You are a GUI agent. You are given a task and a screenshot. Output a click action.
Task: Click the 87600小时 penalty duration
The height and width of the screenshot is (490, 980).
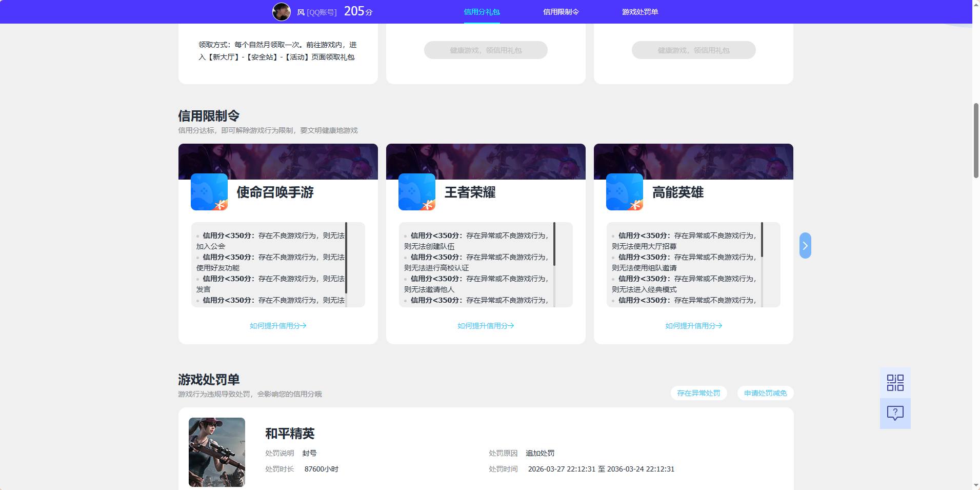(322, 469)
